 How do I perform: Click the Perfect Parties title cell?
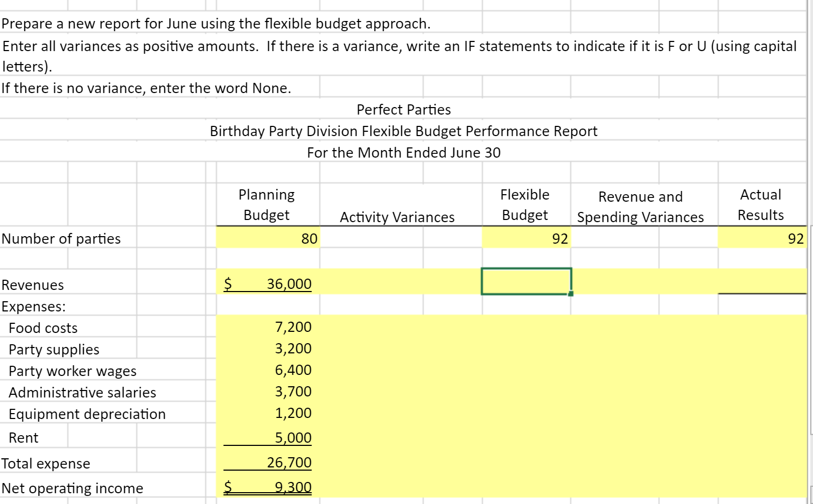tap(403, 110)
